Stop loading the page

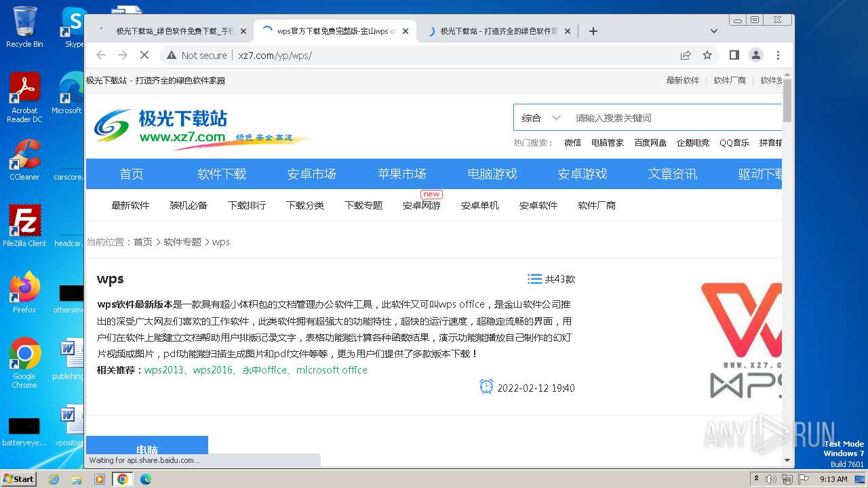click(x=144, y=55)
